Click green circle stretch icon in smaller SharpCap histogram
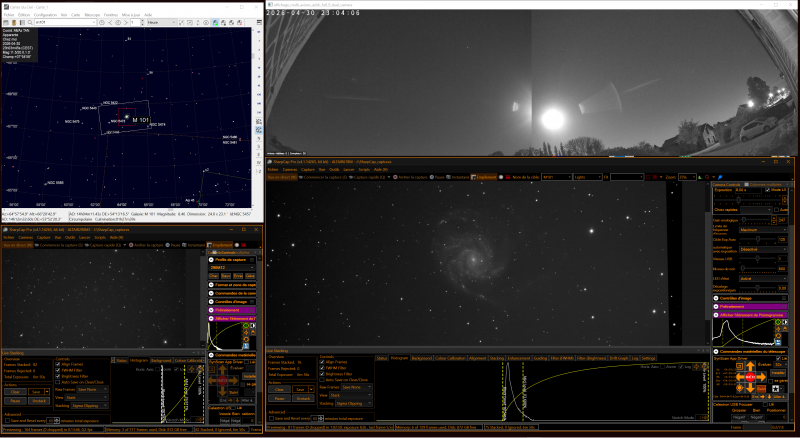The height and width of the screenshot is (438, 800). 246,326
